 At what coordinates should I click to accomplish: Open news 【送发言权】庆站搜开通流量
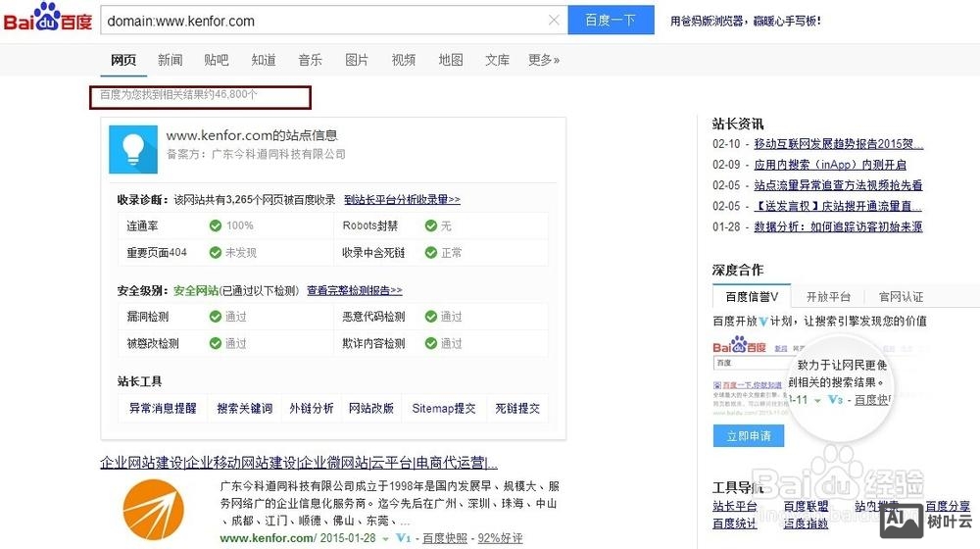tap(838, 206)
